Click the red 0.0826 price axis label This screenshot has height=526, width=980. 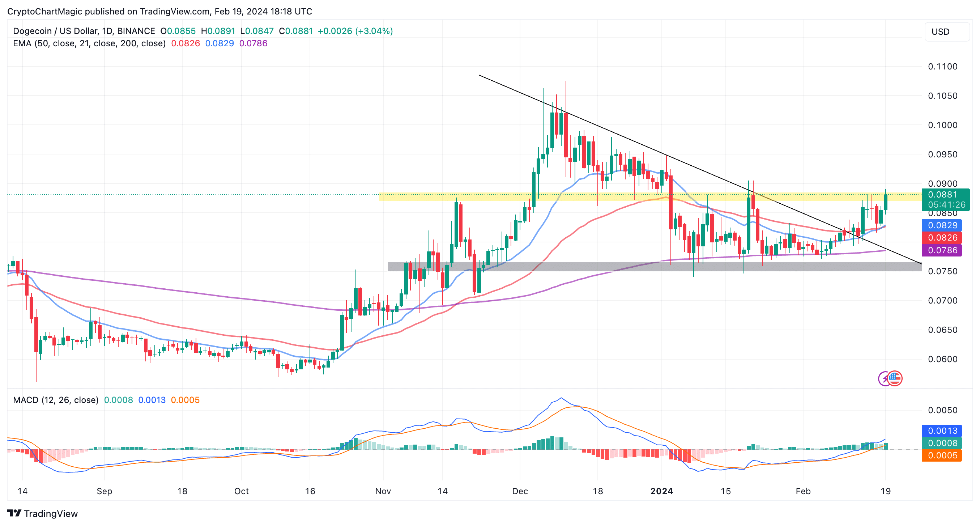942,238
